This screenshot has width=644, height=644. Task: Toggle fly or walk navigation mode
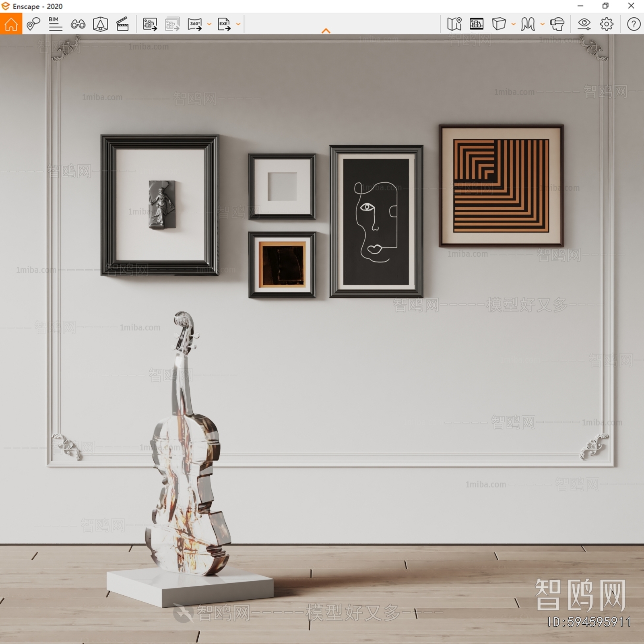pyautogui.click(x=528, y=24)
